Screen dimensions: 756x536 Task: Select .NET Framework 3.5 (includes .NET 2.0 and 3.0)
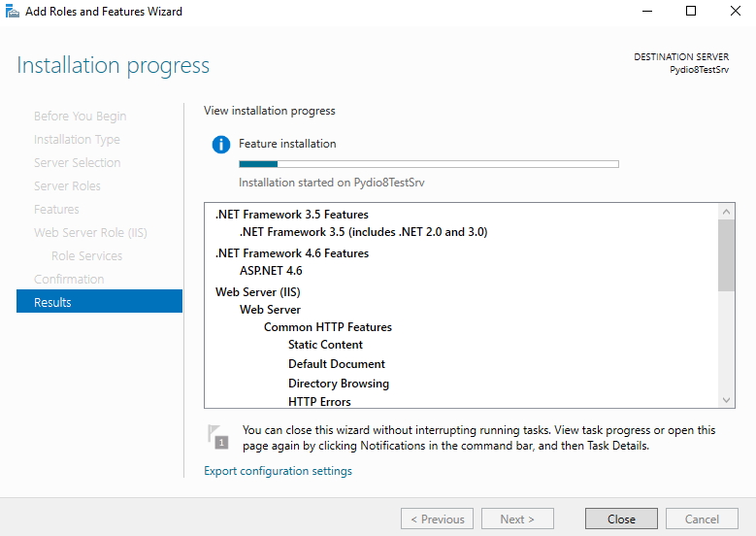click(364, 232)
